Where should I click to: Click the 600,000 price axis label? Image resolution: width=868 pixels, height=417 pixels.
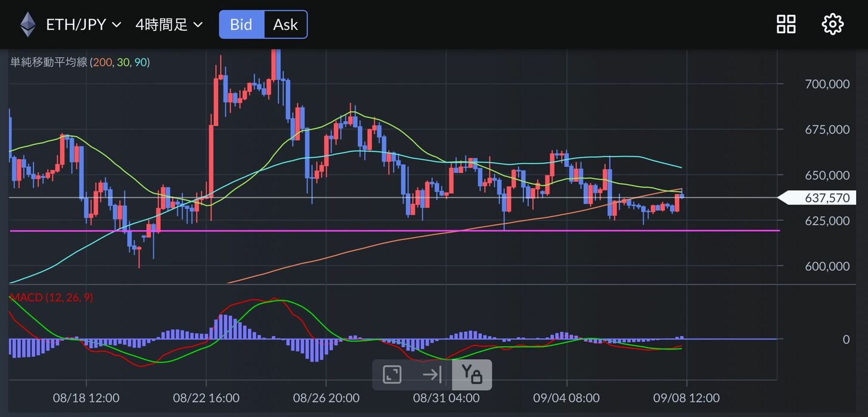pos(826,266)
